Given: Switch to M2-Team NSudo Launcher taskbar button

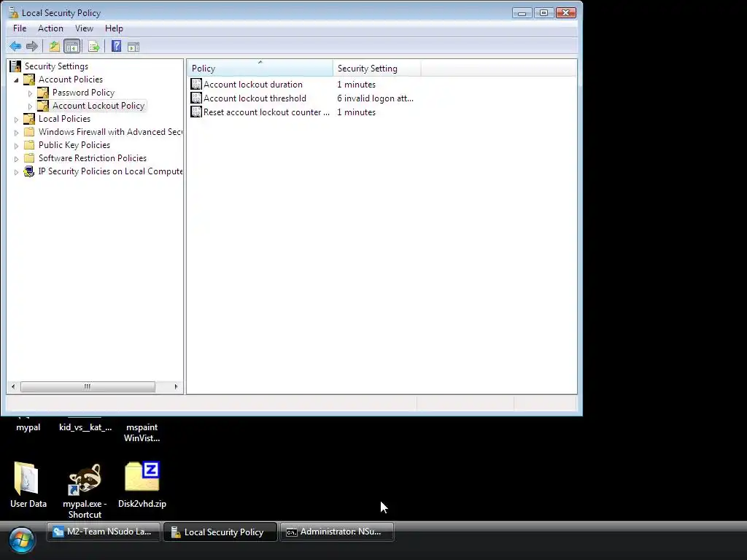Looking at the screenshot, I should (104, 532).
